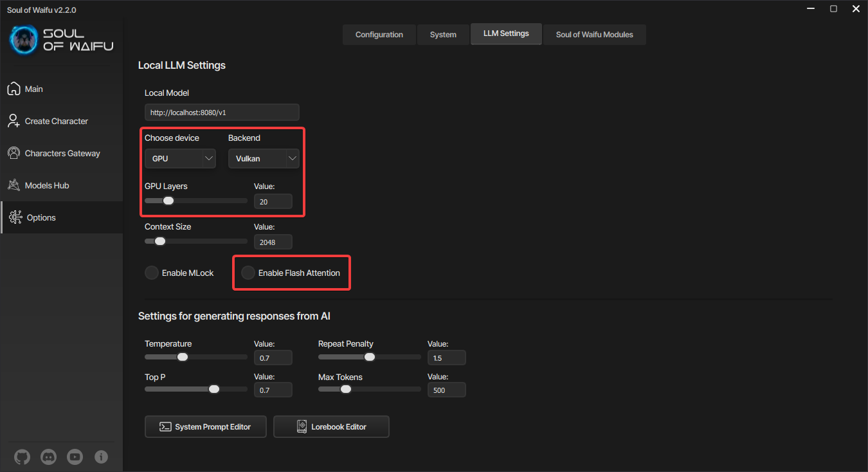This screenshot has width=868, height=472.
Task: Go to Main in the sidebar
Action: 62,89
